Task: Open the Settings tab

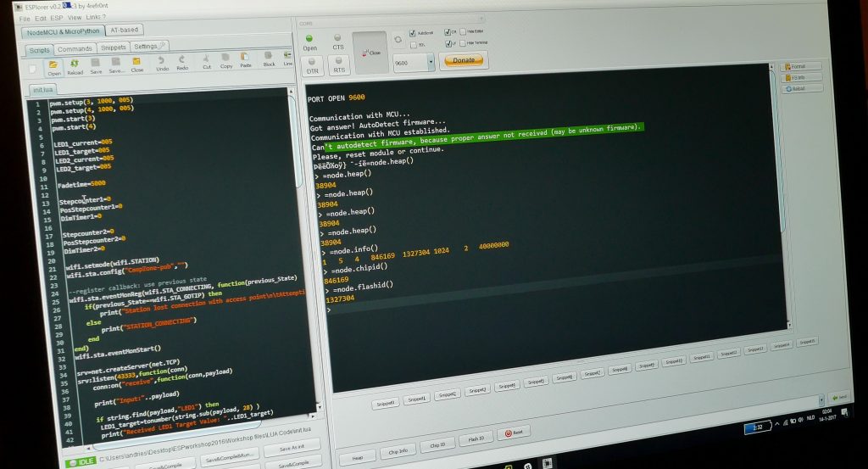Action: [148, 47]
